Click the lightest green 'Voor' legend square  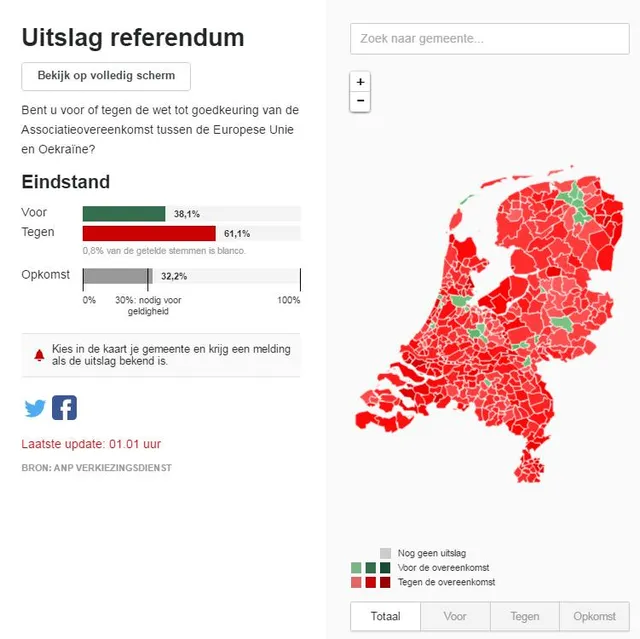click(357, 568)
